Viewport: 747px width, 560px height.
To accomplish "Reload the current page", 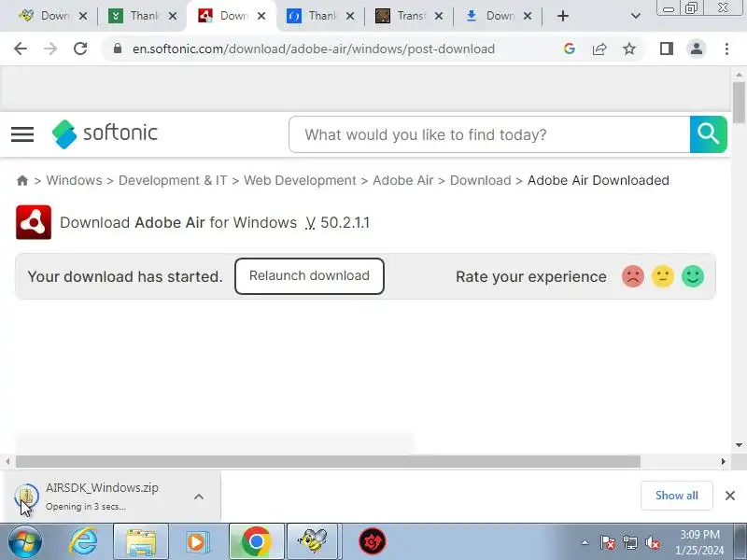I will click(x=80, y=49).
